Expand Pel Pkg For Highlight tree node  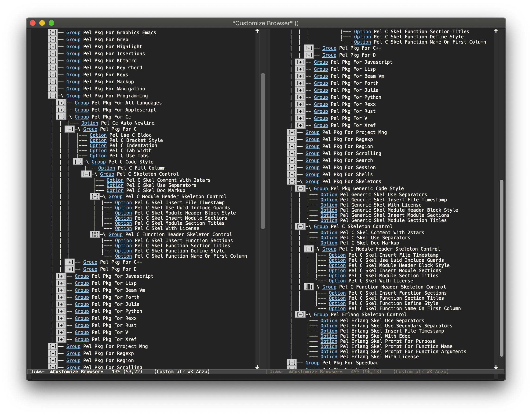tap(53, 47)
